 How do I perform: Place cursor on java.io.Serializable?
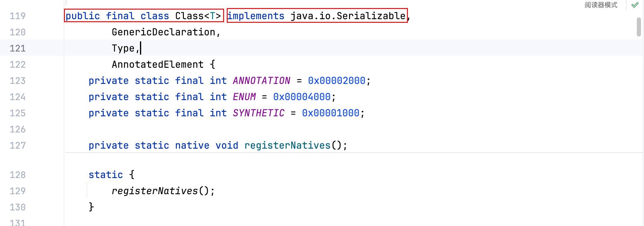(x=348, y=16)
